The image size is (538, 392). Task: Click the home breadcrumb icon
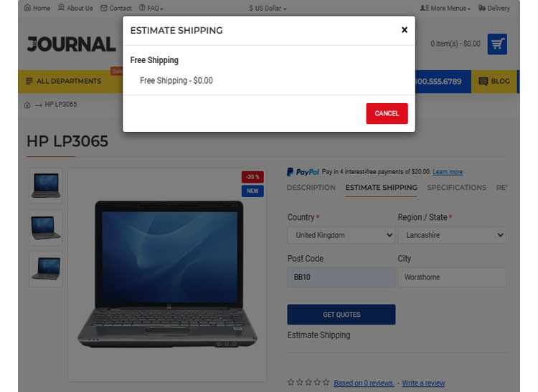tap(27, 105)
